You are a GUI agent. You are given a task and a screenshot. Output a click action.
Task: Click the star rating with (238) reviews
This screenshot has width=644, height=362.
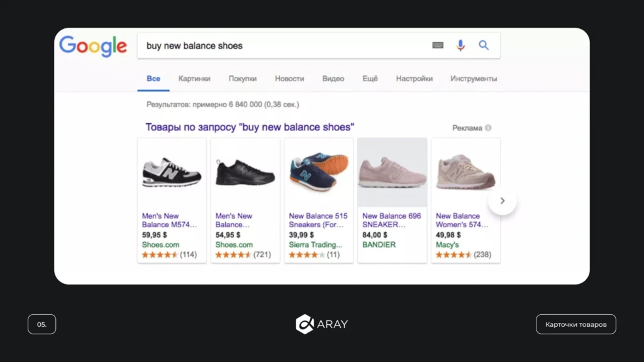(x=464, y=254)
